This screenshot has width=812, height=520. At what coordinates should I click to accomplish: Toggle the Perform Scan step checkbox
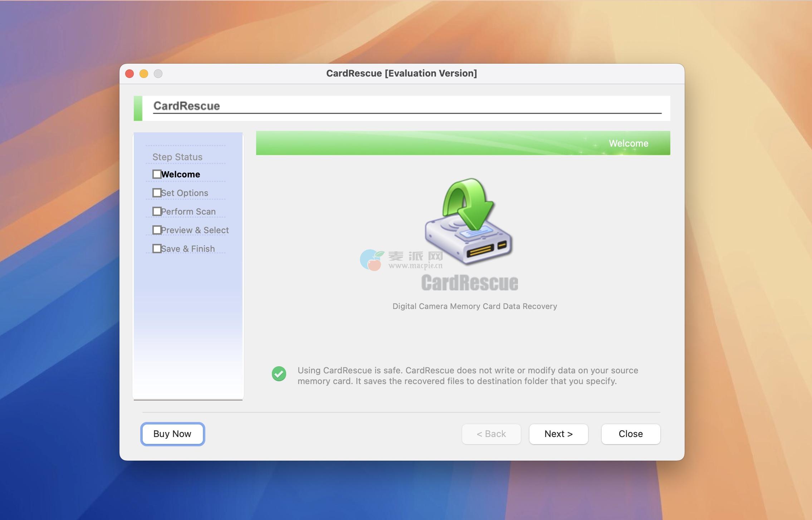coord(157,211)
